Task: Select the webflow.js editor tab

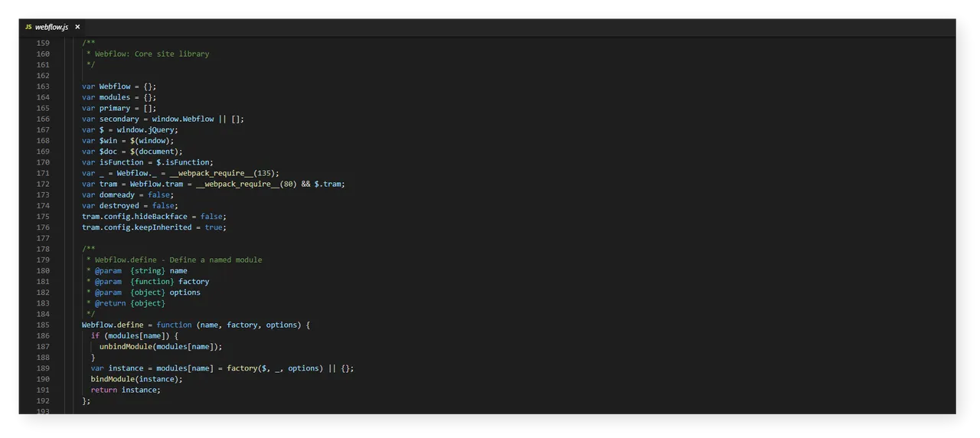Action: (51, 27)
